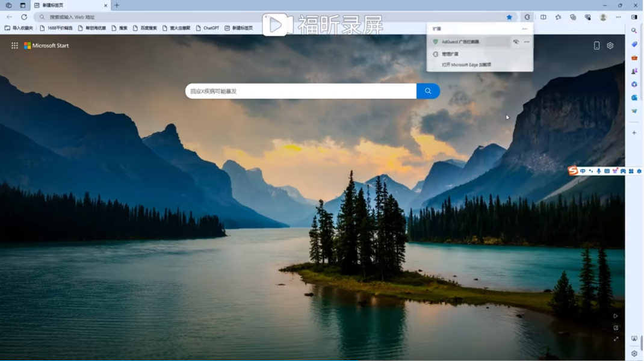Open sidebar Outlook icon
Screen dimensions: 644x361
(x=634, y=97)
